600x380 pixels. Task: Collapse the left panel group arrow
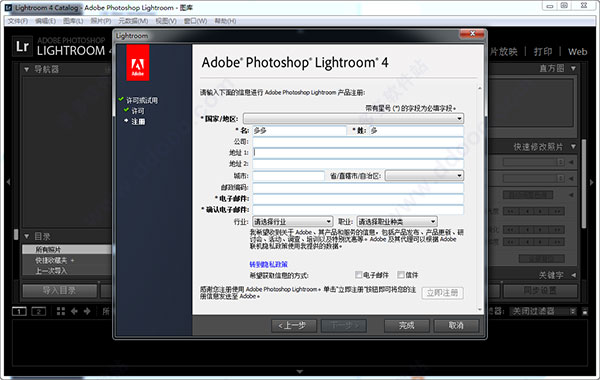point(8,182)
